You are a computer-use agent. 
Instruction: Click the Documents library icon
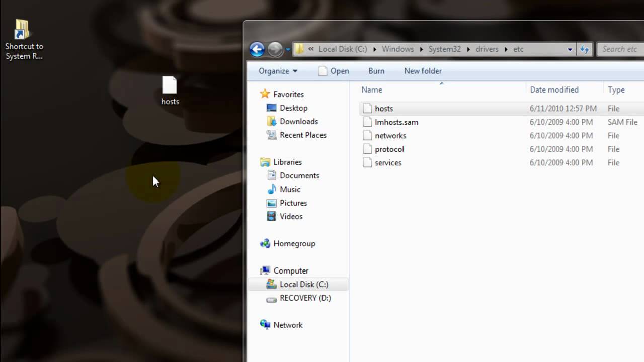[271, 175]
